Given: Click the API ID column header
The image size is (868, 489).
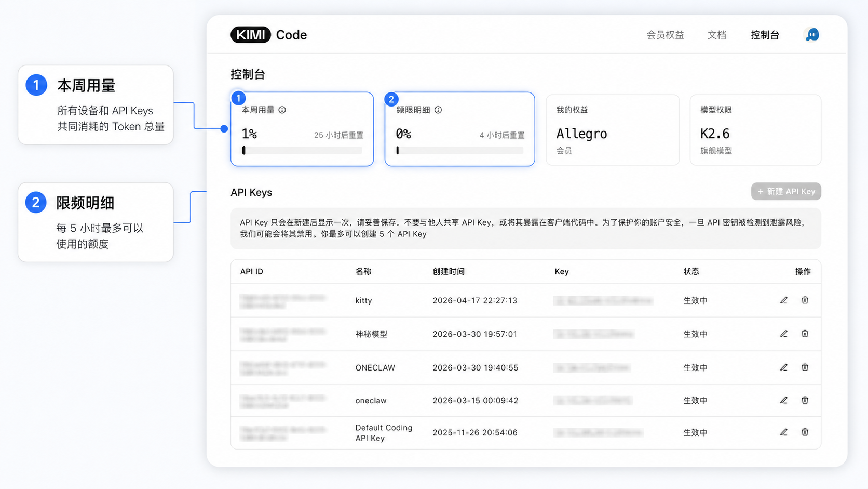Looking at the screenshot, I should click(x=252, y=271).
